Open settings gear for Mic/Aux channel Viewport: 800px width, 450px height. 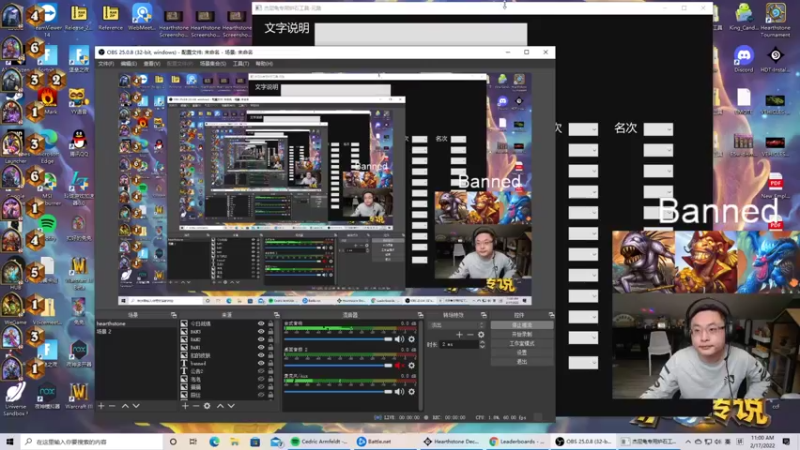[x=411, y=392]
